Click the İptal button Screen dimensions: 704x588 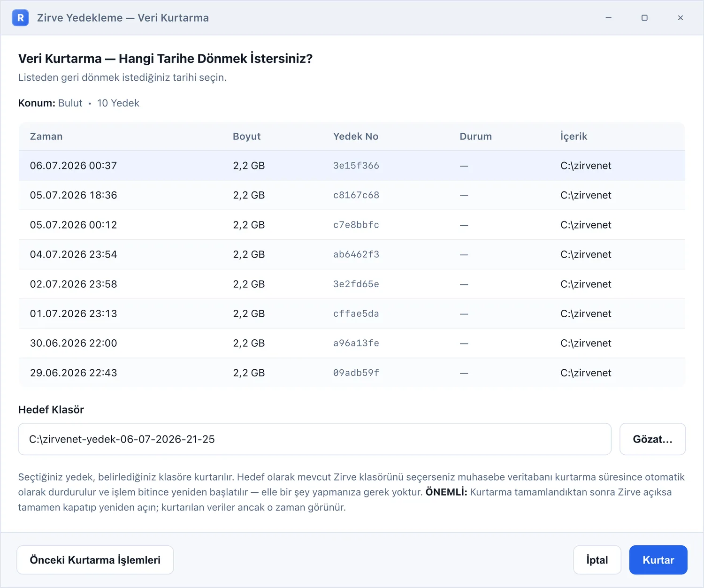point(597,560)
